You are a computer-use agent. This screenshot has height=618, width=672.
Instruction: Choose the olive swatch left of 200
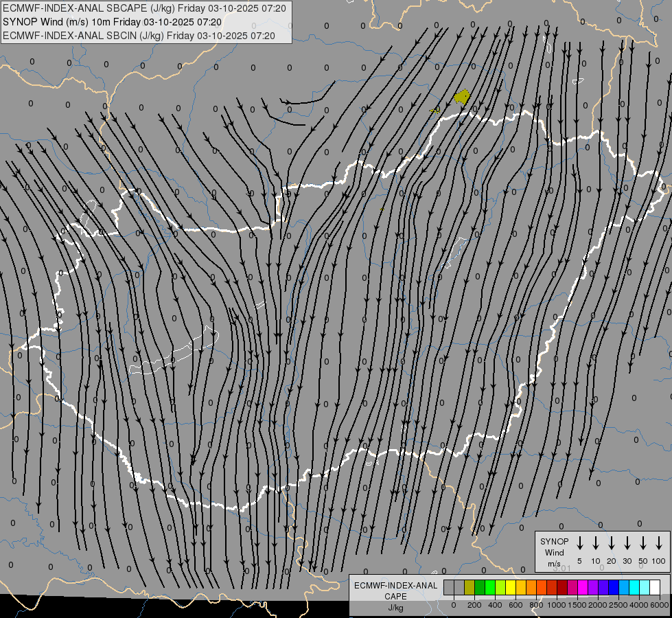[470, 587]
